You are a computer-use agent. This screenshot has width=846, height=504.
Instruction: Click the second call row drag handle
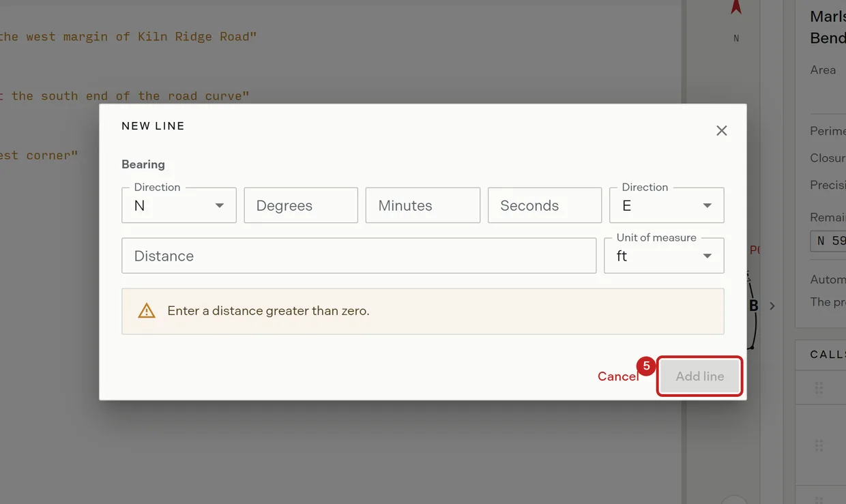[x=819, y=445]
